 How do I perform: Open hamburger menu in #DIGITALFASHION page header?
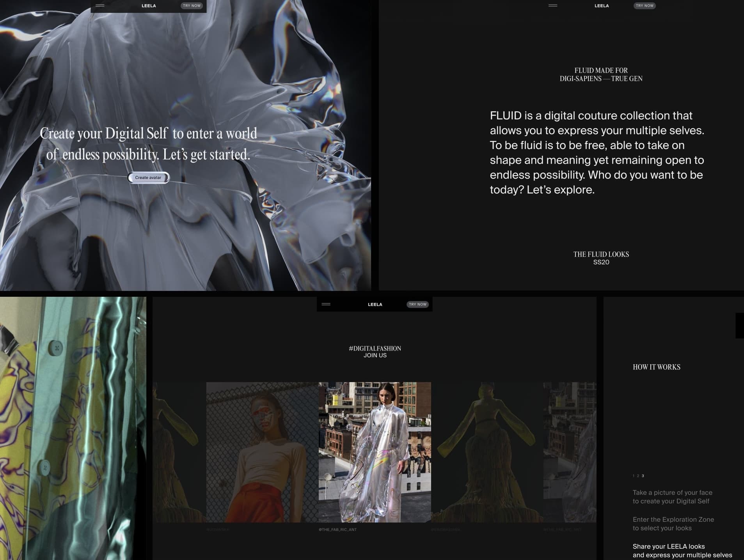click(x=326, y=304)
